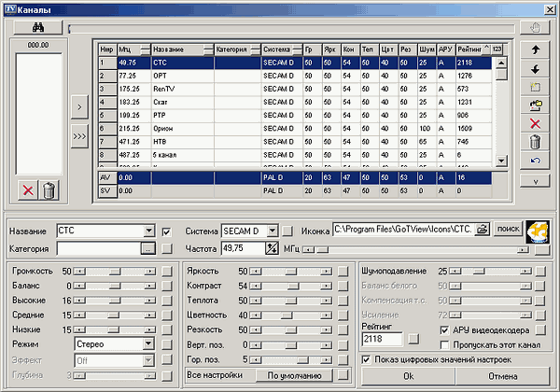Viewport: 560px width, 392px height.
Task: Click the red X below the scan list
Action: [x=29, y=191]
